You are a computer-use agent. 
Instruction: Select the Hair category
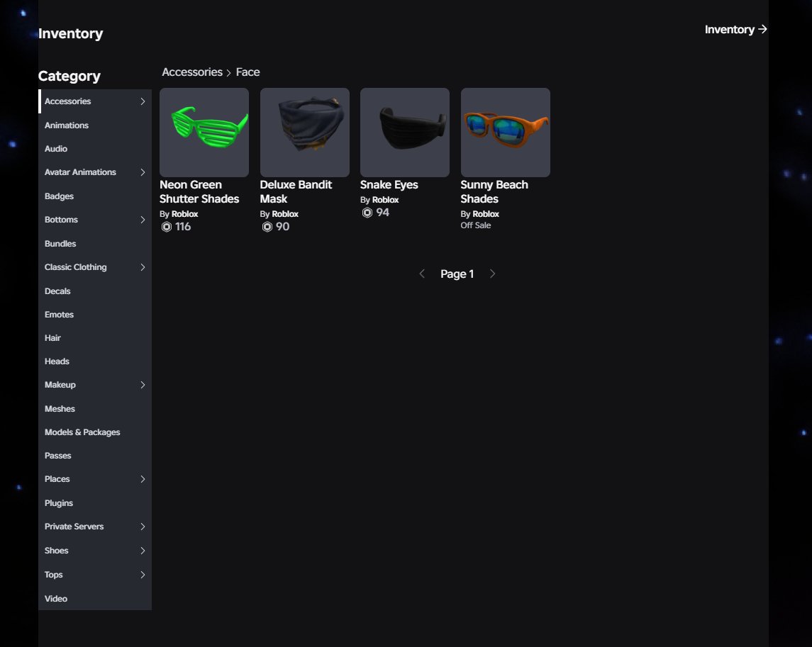[x=95, y=338]
